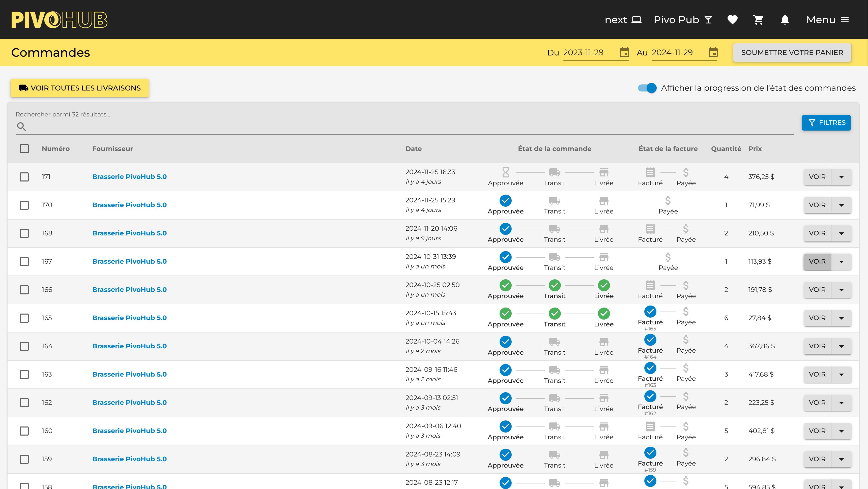This screenshot has width=868, height=489.
Task: Expand the VOIR dropdown for order 165
Action: (841, 318)
